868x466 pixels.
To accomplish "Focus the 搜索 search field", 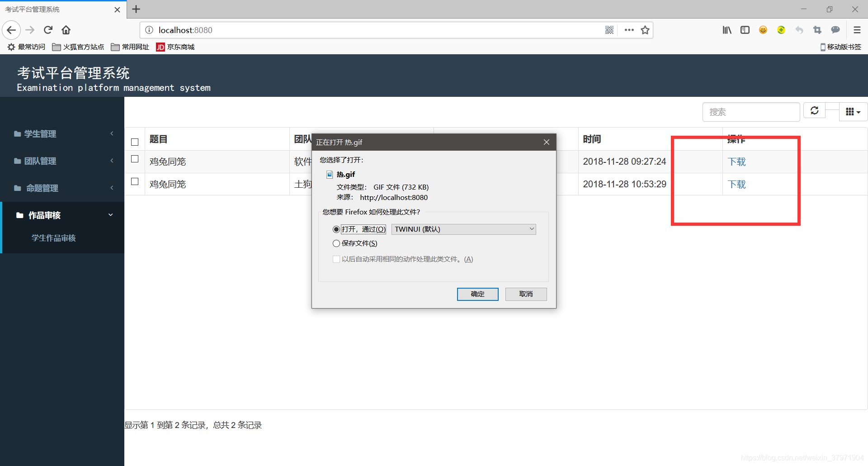I will coord(751,112).
